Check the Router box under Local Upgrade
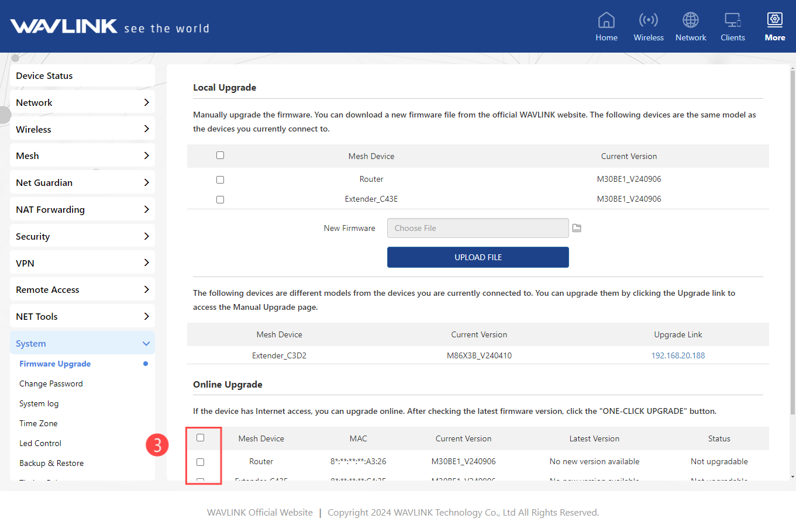The width and height of the screenshot is (796, 532). click(x=220, y=179)
